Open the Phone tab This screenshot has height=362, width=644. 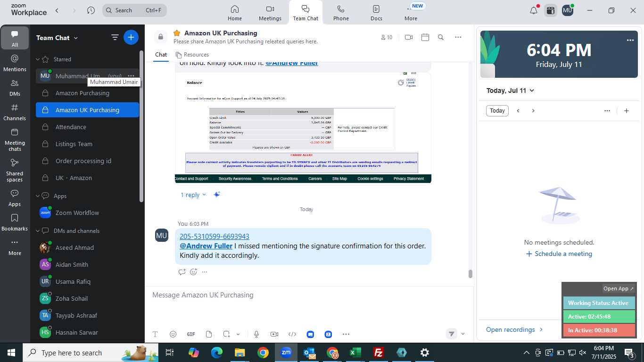click(341, 13)
